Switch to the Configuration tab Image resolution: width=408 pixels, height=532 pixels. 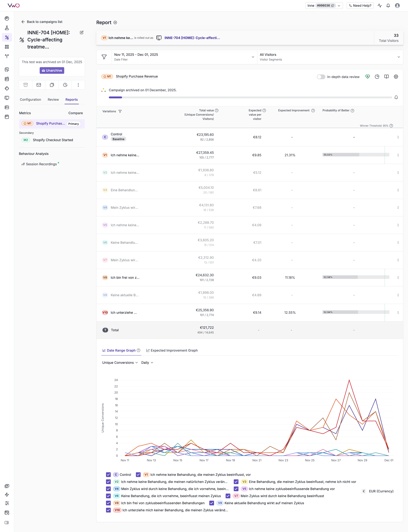pyautogui.click(x=30, y=99)
